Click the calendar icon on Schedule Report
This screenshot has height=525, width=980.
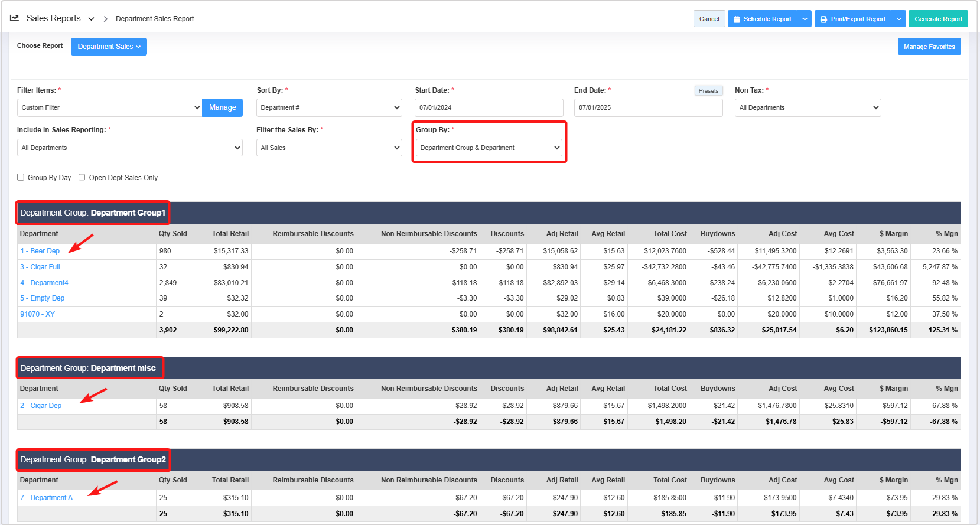click(737, 19)
